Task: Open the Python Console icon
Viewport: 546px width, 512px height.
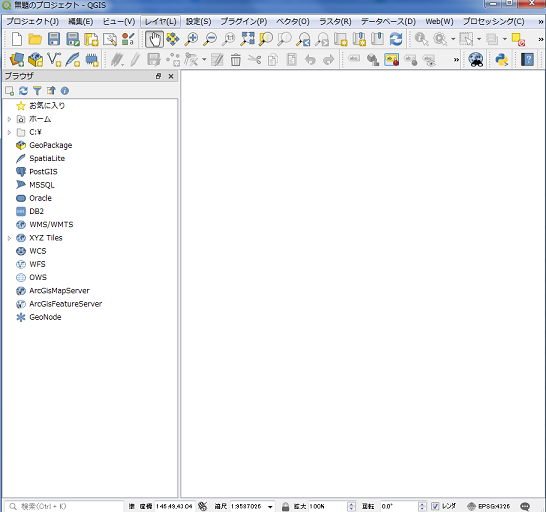Action: pyautogui.click(x=502, y=60)
